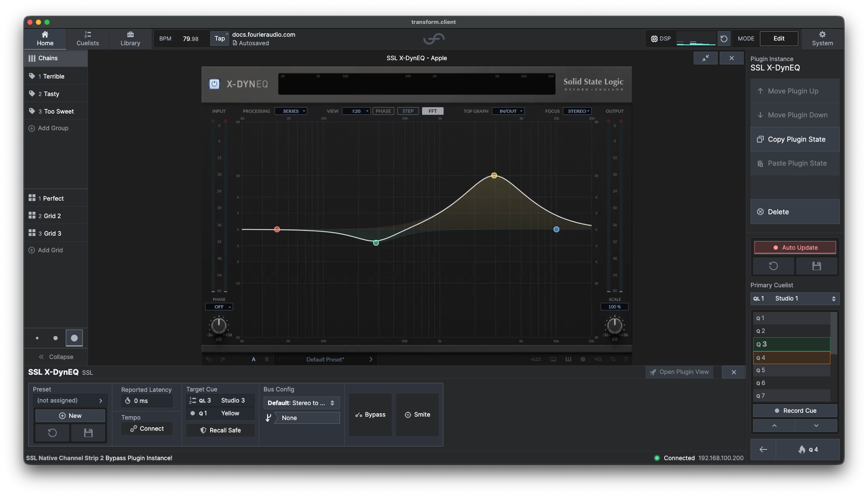Screen dimensions: 868x496
Task: Click the back arrow beside Q4
Action: point(763,449)
